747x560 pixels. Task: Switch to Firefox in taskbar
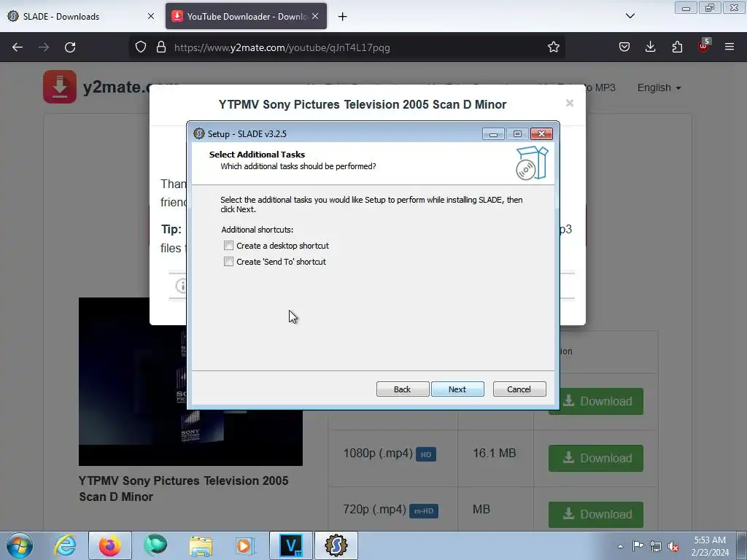pyautogui.click(x=109, y=545)
